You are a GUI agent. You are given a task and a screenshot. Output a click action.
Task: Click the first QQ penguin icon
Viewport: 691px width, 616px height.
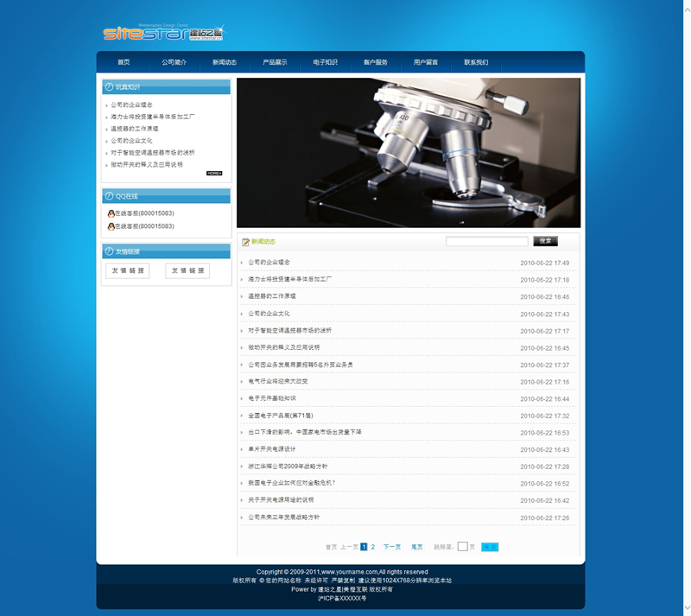point(111,213)
